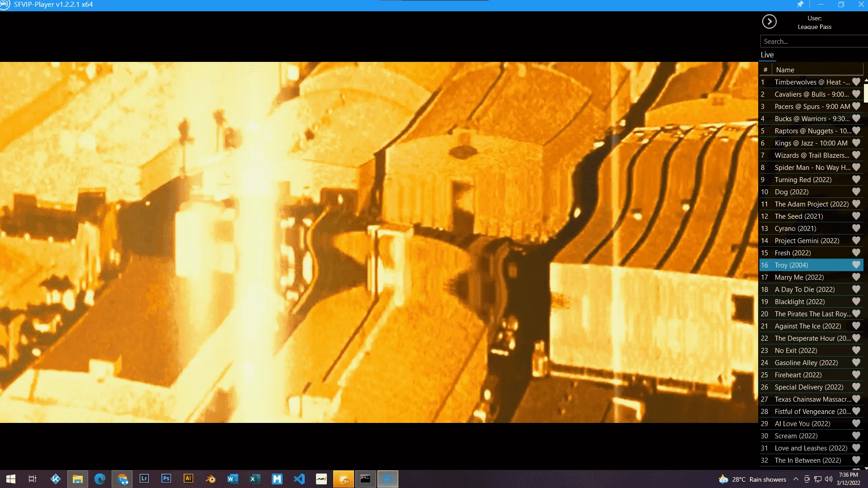Select Wizards @ Trail Blazers stream
This screenshot has height=488, width=868.
click(x=811, y=155)
